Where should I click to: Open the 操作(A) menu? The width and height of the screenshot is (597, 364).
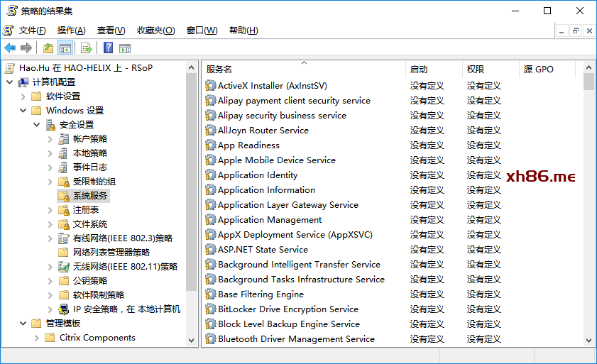coord(71,31)
